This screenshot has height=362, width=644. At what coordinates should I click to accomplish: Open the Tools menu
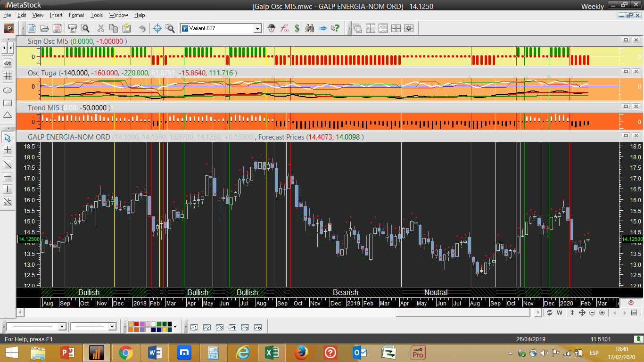(x=97, y=15)
